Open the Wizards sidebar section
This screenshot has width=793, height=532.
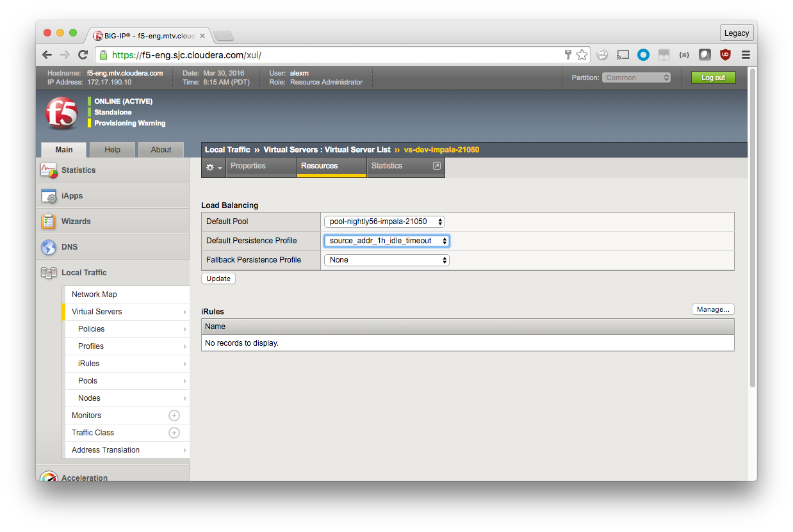(x=76, y=222)
